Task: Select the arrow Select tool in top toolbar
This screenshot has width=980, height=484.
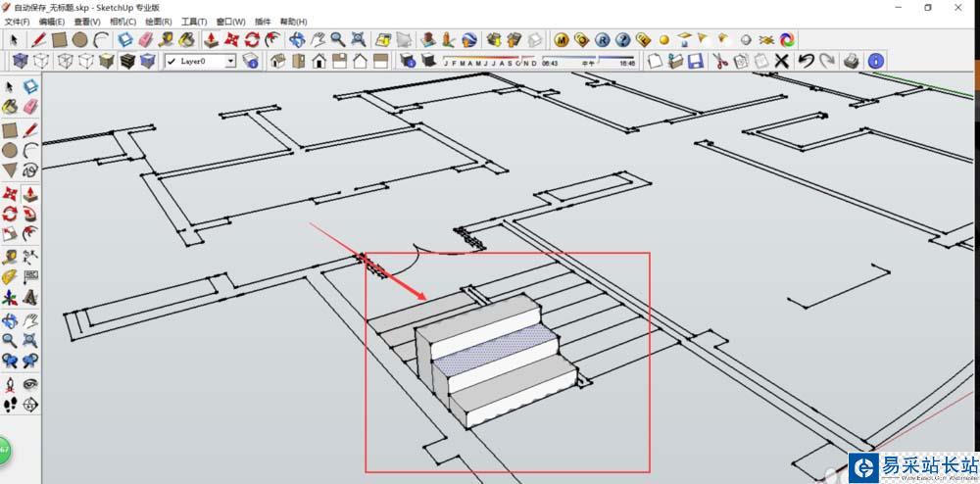Action: point(14,40)
